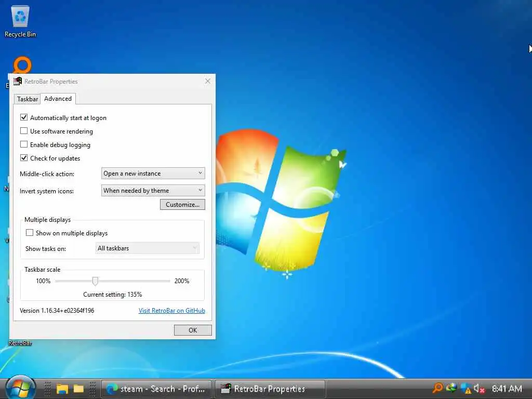Image resolution: width=532 pixels, height=399 pixels.
Task: Open the Show tasks on dropdown
Action: 147,248
